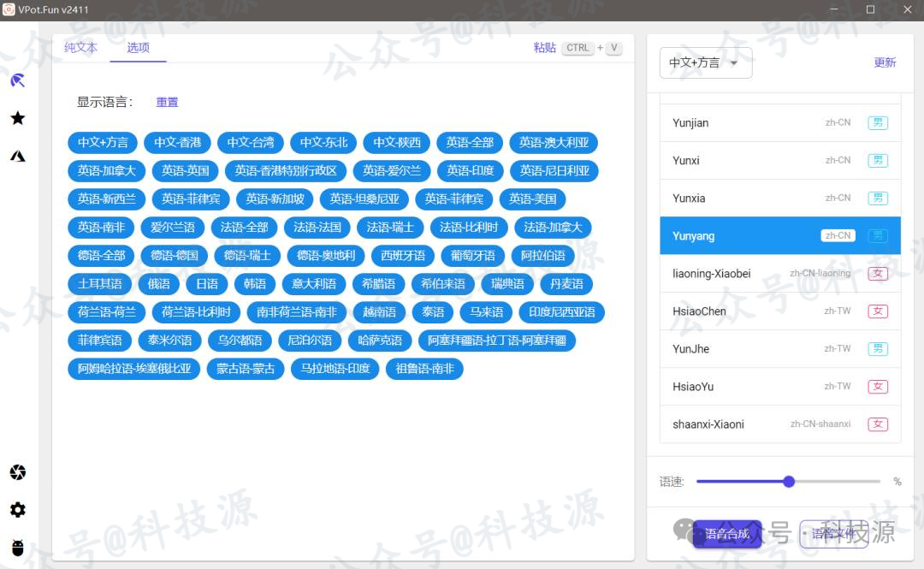924x569 pixels.
Task: Select the HsiaoChen voice
Action: (780, 311)
